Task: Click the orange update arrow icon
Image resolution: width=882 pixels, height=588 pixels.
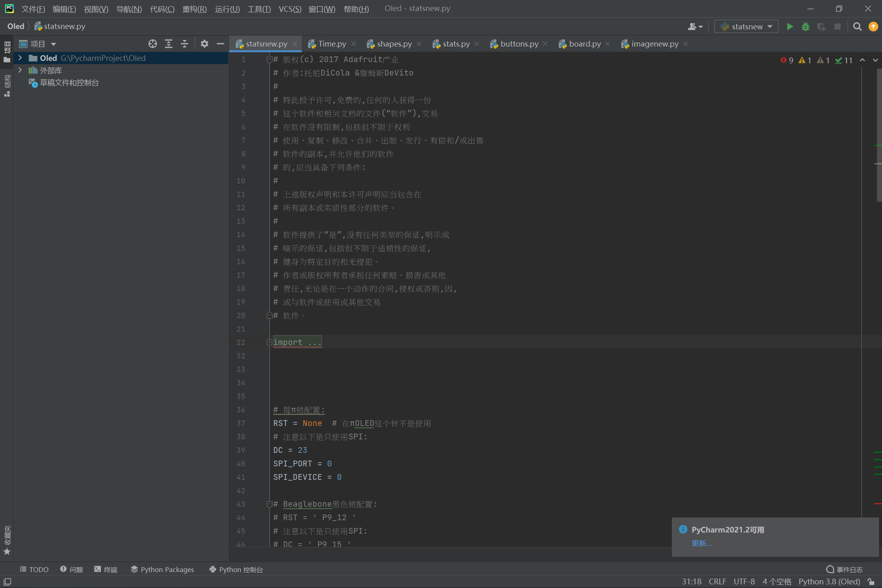Action: (873, 27)
